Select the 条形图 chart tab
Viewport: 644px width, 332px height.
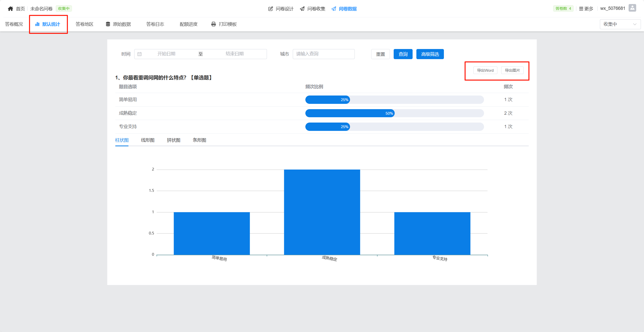pyautogui.click(x=199, y=140)
